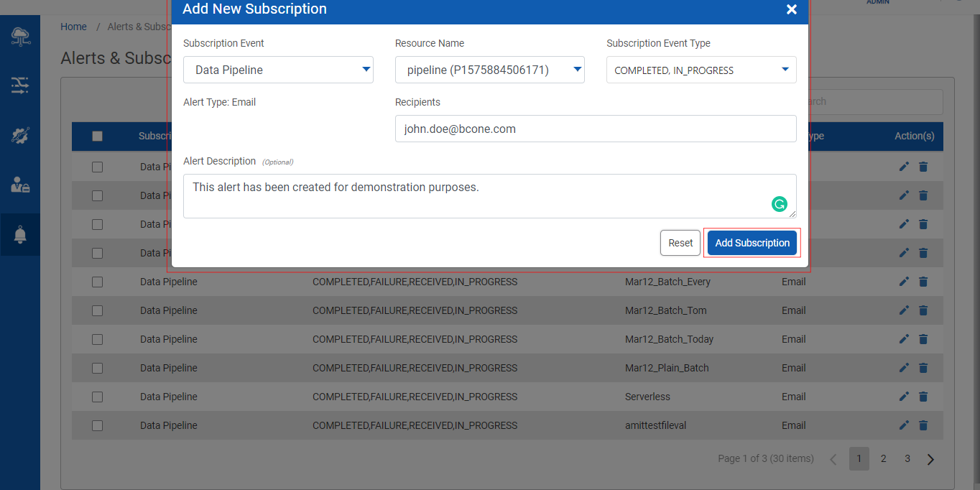Image resolution: width=980 pixels, height=490 pixels.
Task: Delete the Serverless subscription
Action: 923,397
